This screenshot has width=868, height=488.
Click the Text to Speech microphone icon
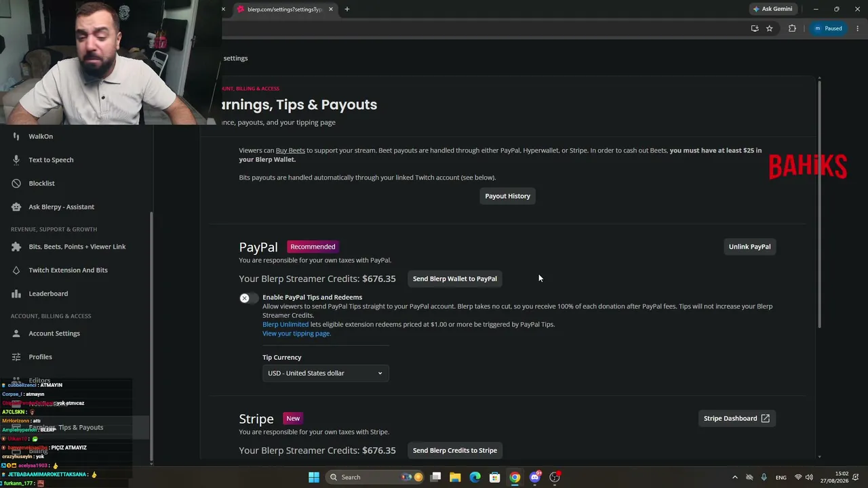click(x=16, y=160)
